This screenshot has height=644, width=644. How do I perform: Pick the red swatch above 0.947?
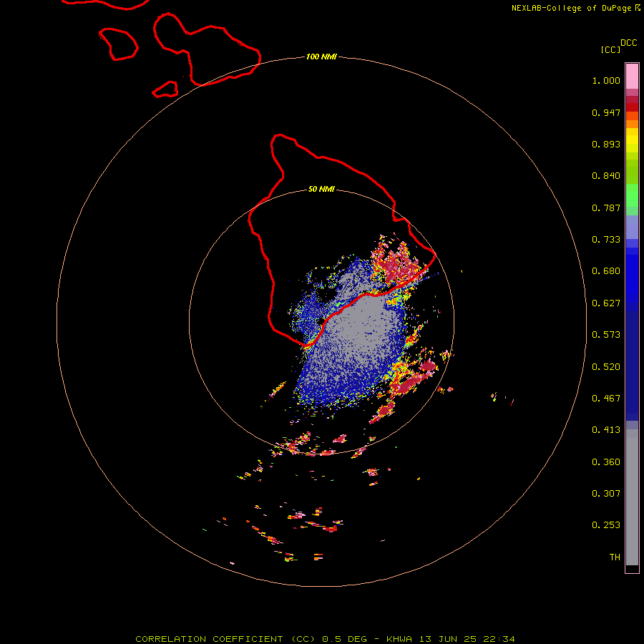pyautogui.click(x=632, y=107)
